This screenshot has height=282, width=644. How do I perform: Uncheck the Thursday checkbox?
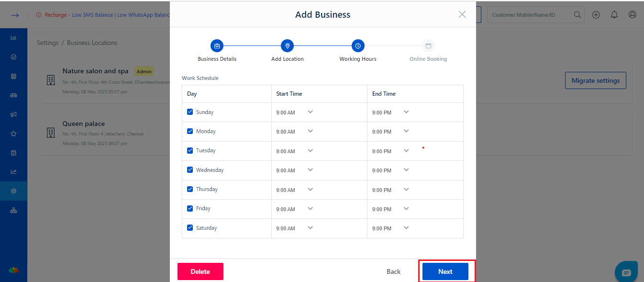190,189
